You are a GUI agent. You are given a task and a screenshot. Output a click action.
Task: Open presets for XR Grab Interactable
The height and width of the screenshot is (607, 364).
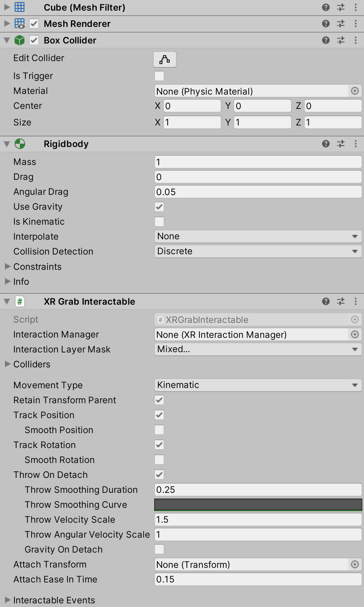pos(341,301)
